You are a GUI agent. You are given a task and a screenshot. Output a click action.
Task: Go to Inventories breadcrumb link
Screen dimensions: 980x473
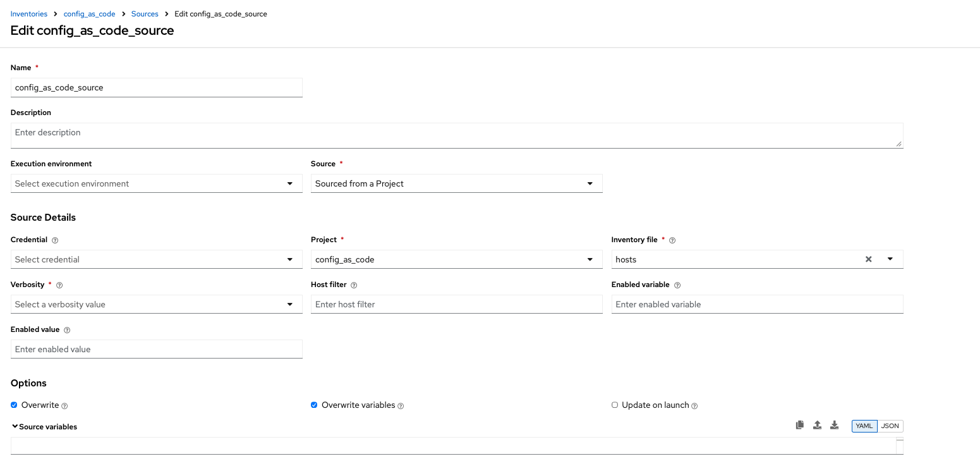tap(28, 14)
